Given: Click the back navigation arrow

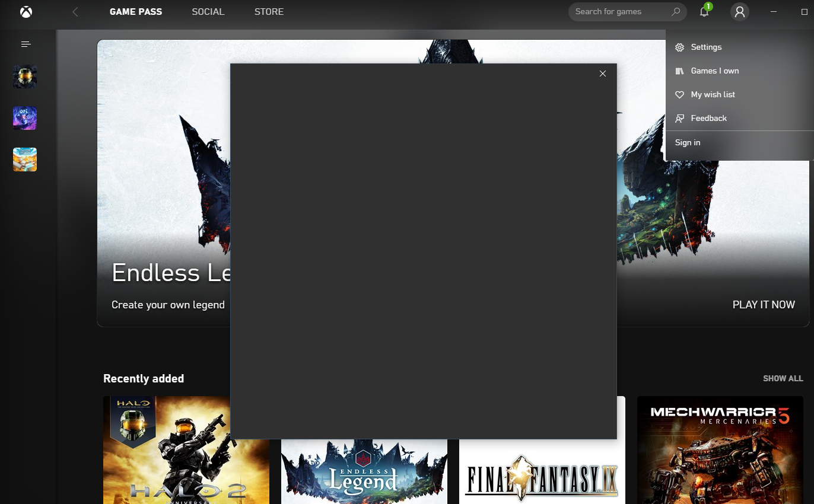Looking at the screenshot, I should 75,11.
